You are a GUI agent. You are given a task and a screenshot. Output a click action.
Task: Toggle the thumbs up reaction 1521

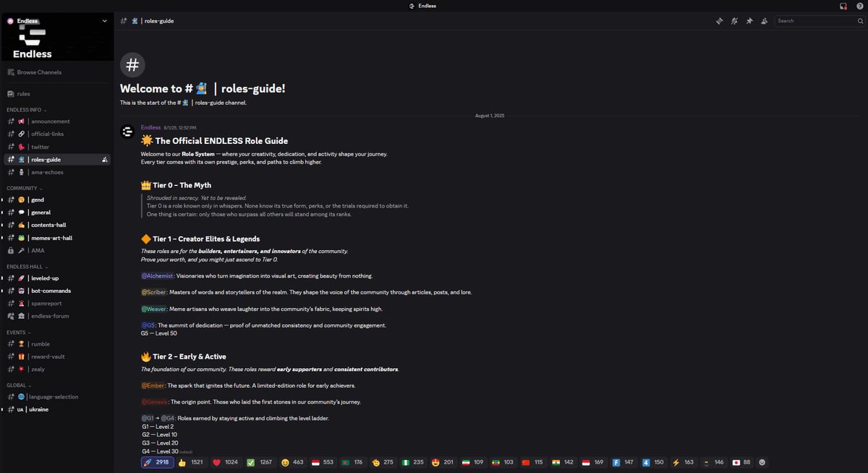tap(191, 462)
